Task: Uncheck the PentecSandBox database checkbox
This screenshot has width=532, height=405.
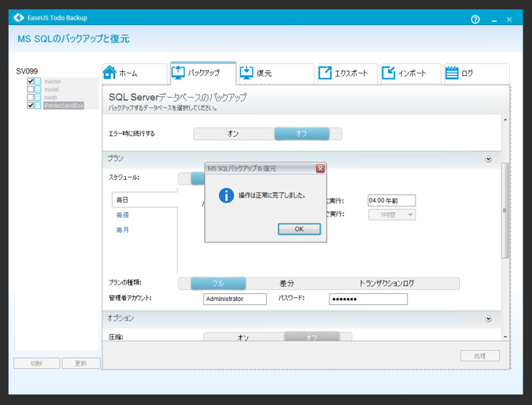Action: point(31,106)
